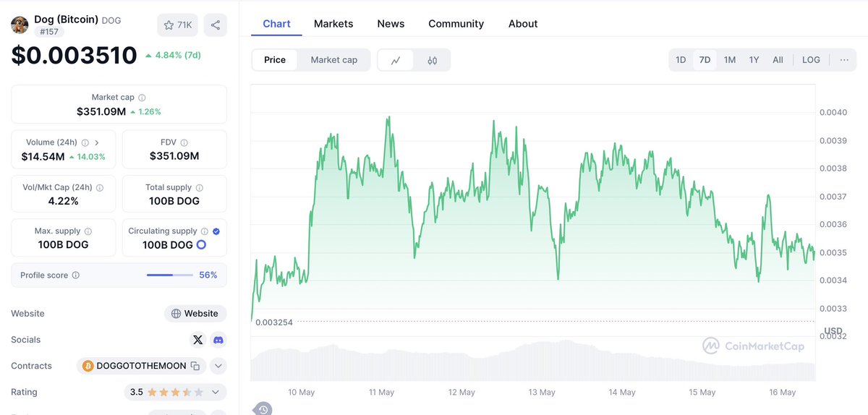Screen dimensions: 868x415
Task: Show Profile score info icon
Action: (x=76, y=275)
